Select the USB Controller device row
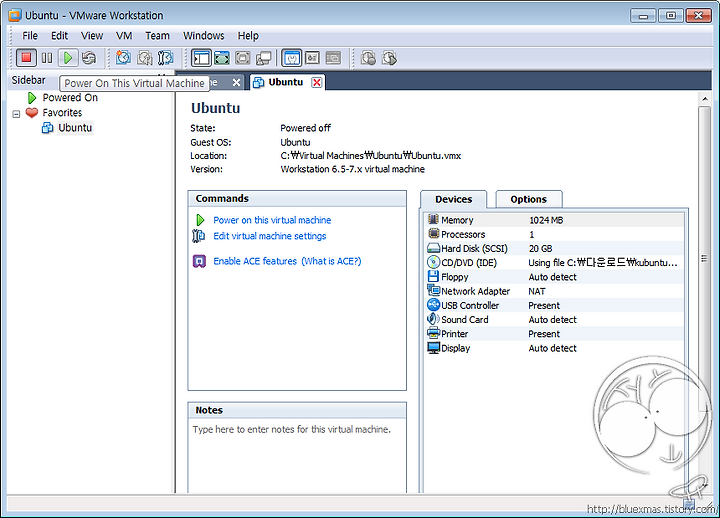Image resolution: width=720 pixels, height=518 pixels. (555, 305)
